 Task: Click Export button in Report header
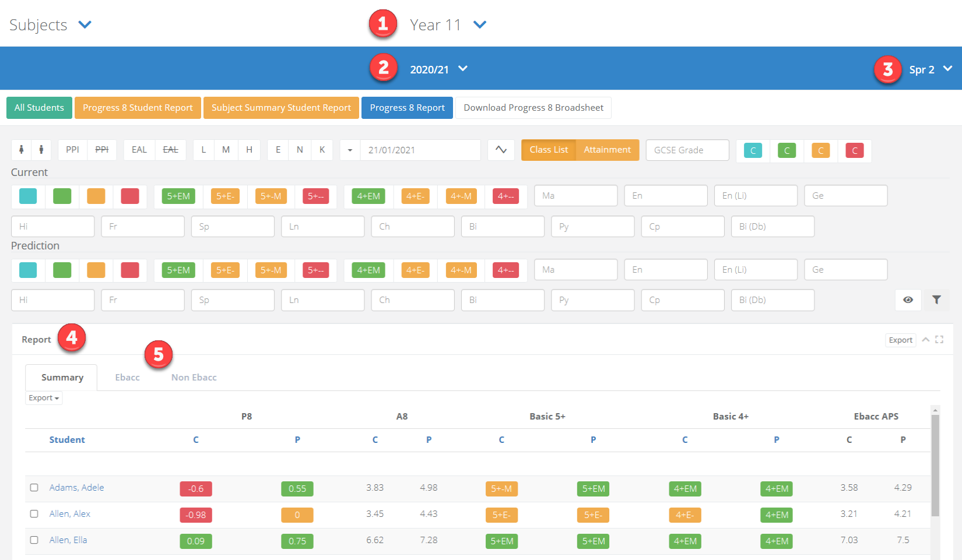pos(900,340)
